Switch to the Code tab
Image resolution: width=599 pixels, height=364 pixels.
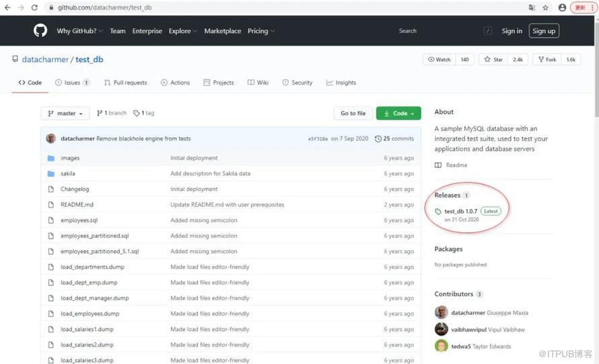point(30,83)
